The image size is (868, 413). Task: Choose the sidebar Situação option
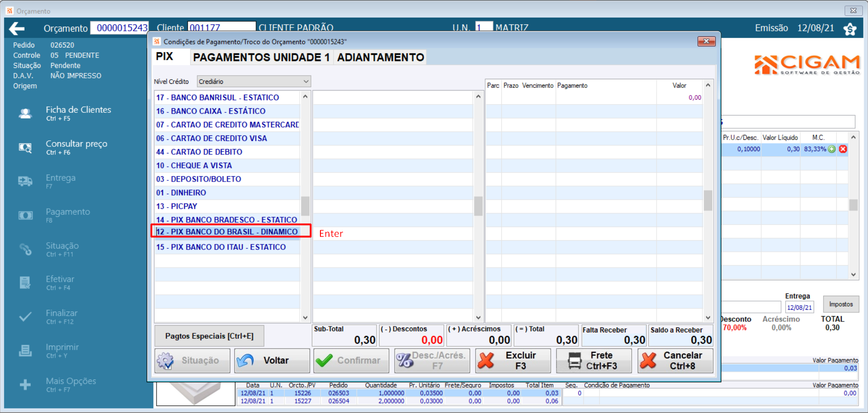tap(62, 249)
